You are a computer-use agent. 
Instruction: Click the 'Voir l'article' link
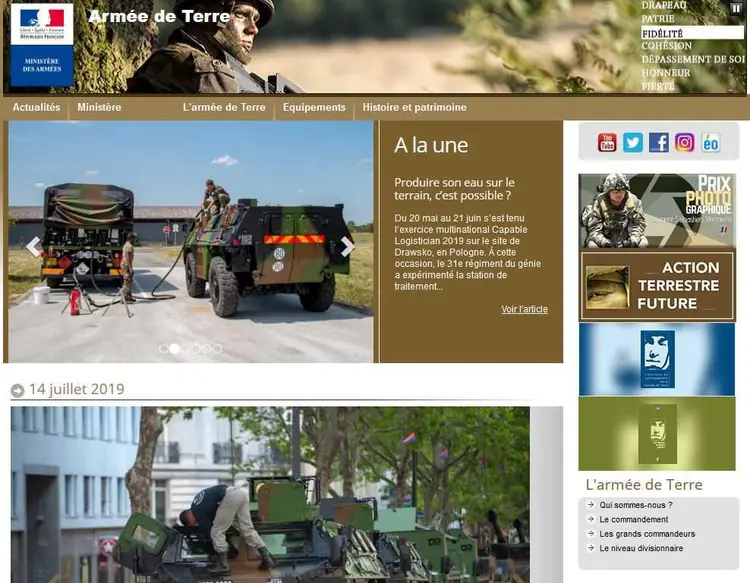524,309
